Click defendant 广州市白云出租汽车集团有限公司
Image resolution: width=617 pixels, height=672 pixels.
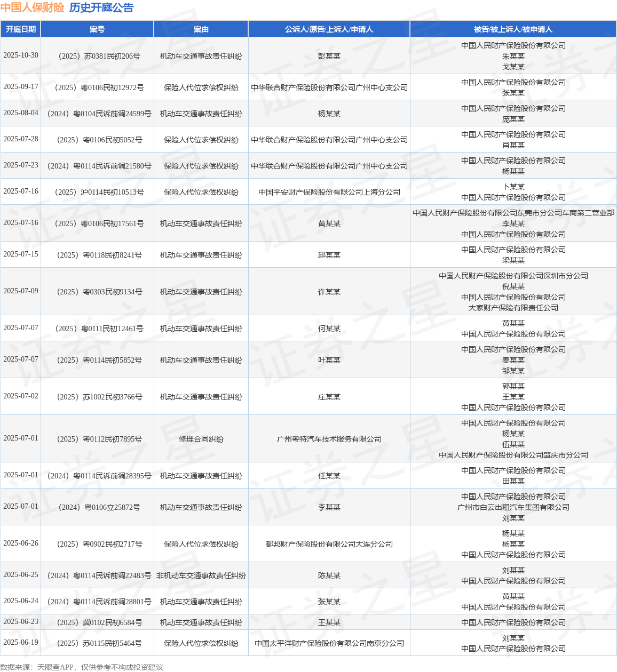(x=513, y=507)
